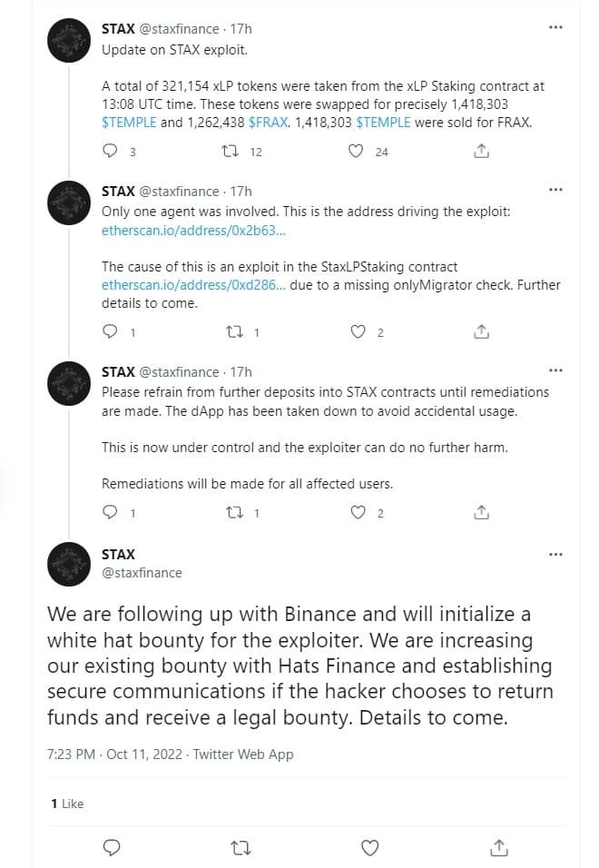This screenshot has height=868, width=599.
Task: Open the more options menu on the second tweet
Action: pyautogui.click(x=555, y=189)
